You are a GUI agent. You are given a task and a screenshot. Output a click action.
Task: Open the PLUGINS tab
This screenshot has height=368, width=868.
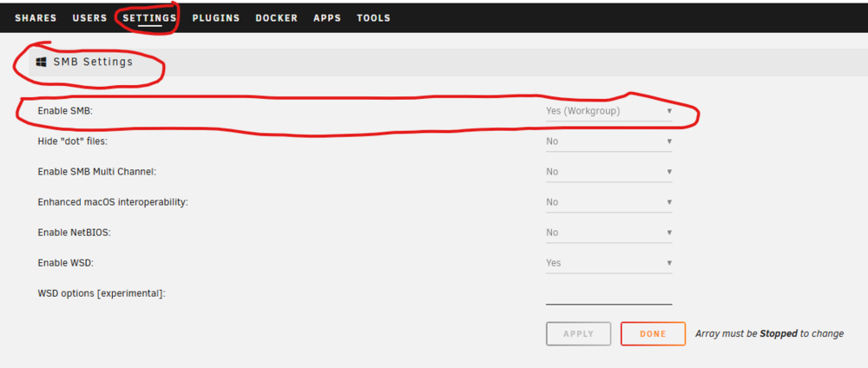(216, 18)
